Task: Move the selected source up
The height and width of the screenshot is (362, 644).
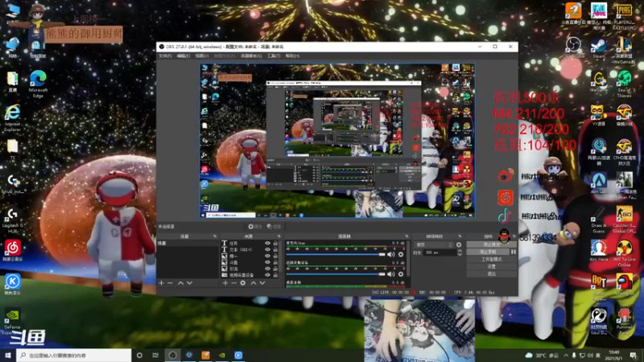Action: [254, 283]
